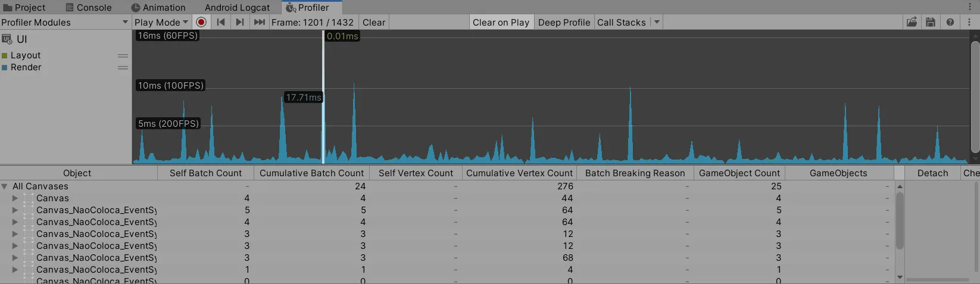
Task: Step to next frame
Action: pyautogui.click(x=239, y=22)
